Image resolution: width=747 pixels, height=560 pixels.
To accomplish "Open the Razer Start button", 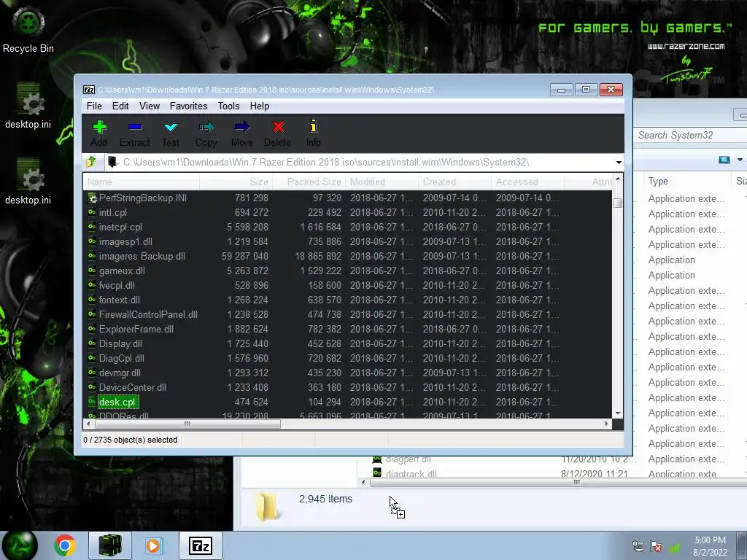I will click(x=20, y=545).
